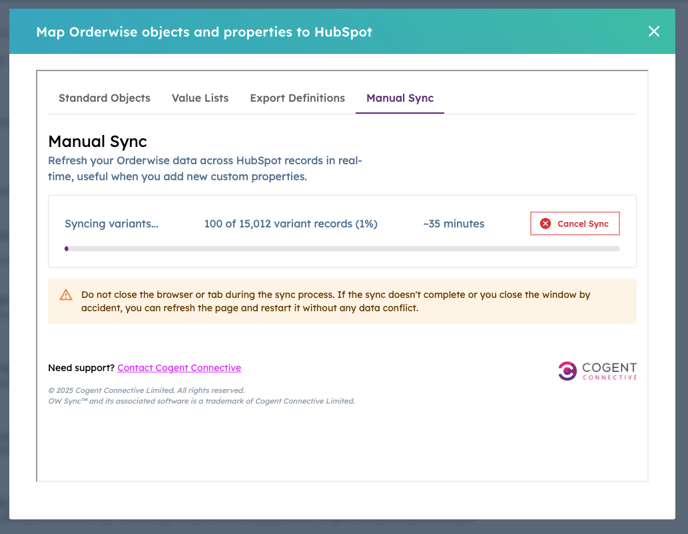Click the Manual Sync heading

(x=97, y=141)
